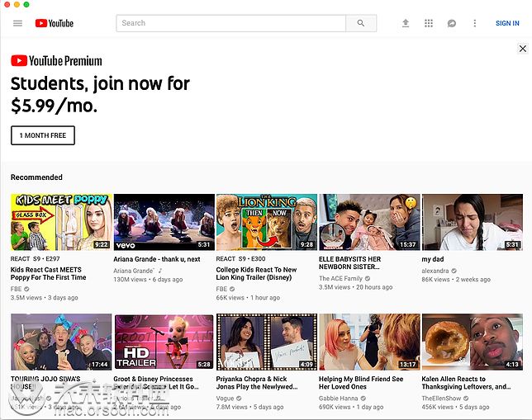Open Ariana Grande thank u, next thumbnail
Image resolution: width=532 pixels, height=420 pixels.
click(x=164, y=222)
